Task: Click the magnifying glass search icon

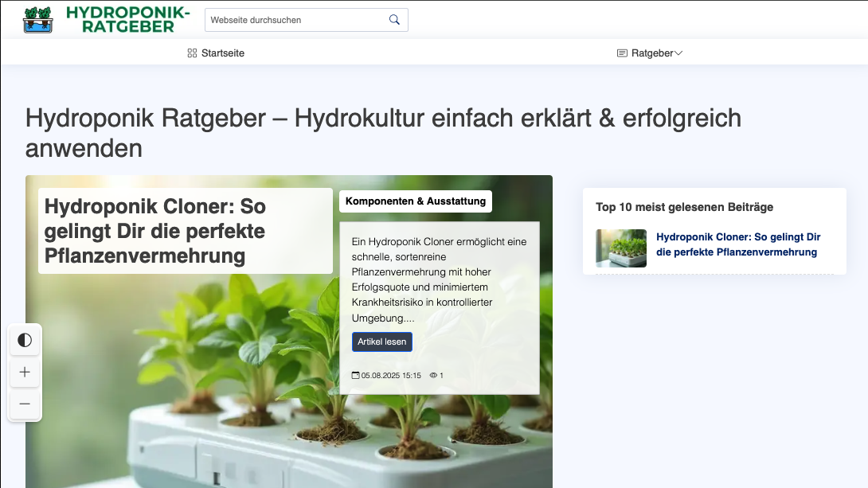Action: (x=394, y=20)
